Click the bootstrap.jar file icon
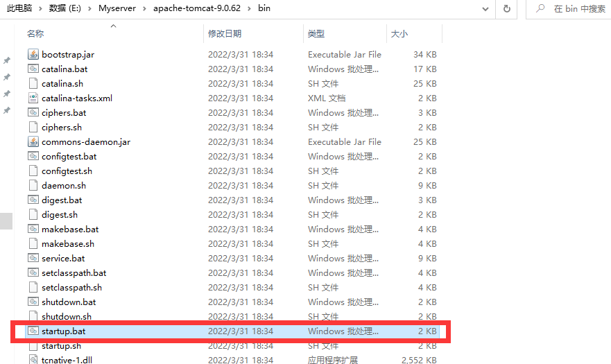Viewport: 611px width, 364px height. coord(33,54)
